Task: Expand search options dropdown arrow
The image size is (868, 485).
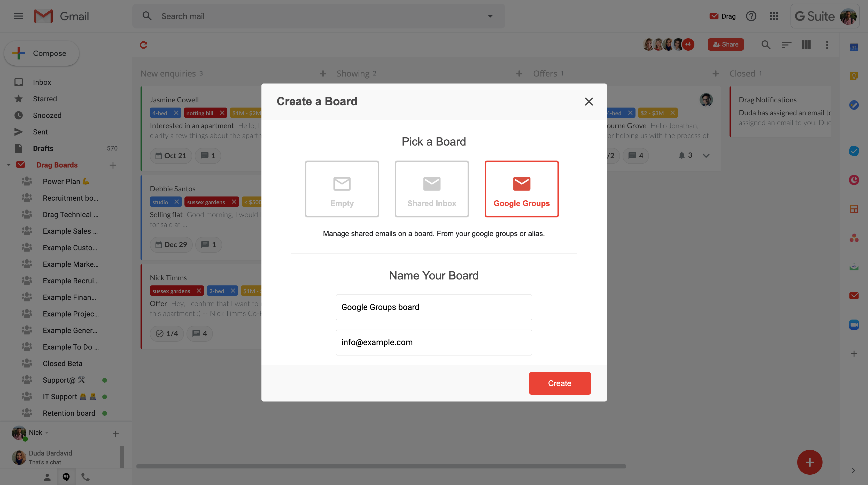Action: (490, 16)
